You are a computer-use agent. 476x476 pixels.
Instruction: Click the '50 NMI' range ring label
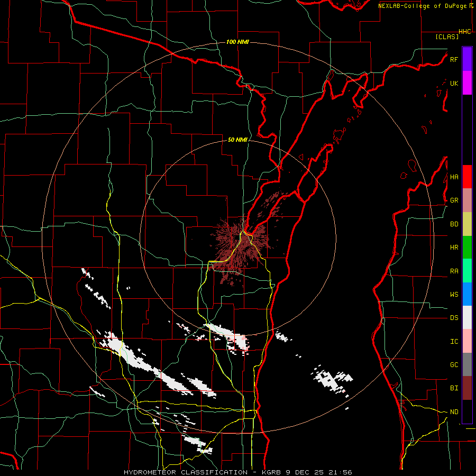click(x=237, y=140)
